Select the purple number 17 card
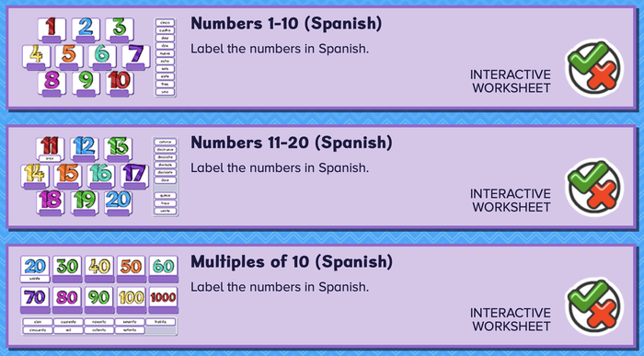644x356 pixels. pos(134,176)
